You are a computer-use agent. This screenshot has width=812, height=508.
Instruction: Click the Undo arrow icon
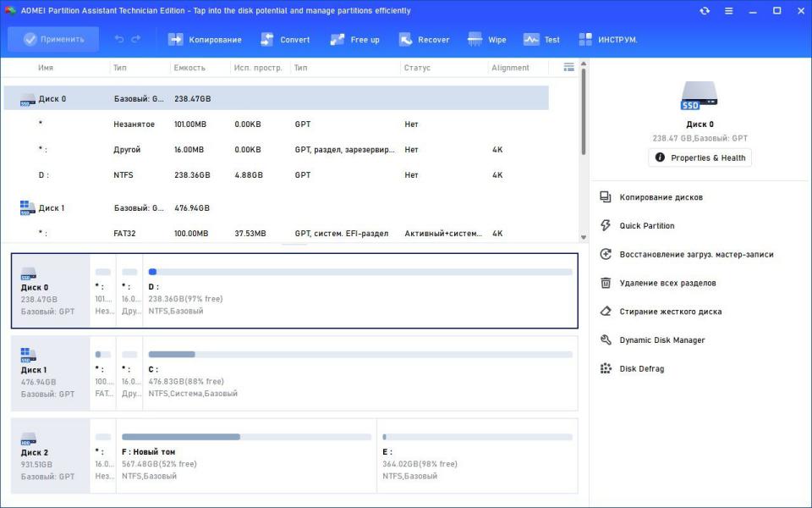(x=119, y=39)
